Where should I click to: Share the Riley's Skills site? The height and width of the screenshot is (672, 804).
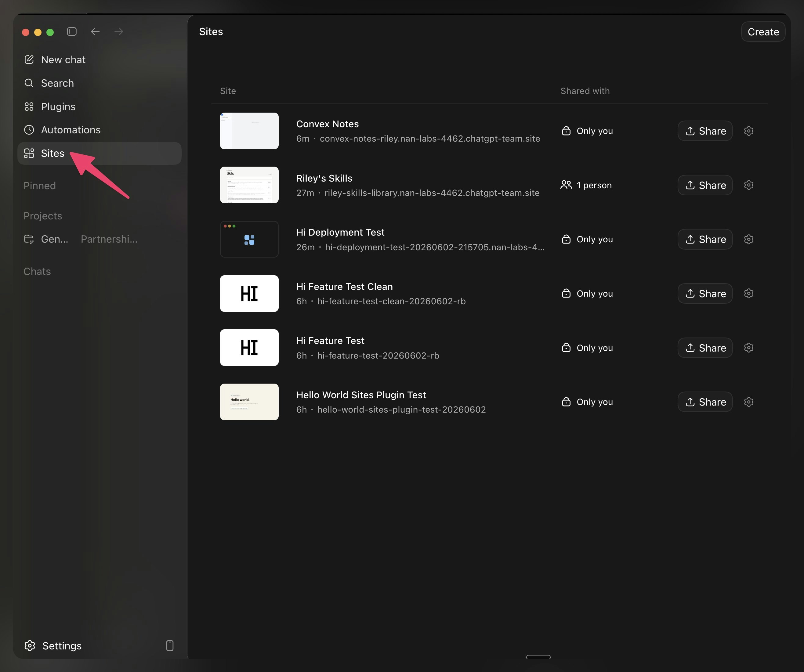[x=705, y=185]
